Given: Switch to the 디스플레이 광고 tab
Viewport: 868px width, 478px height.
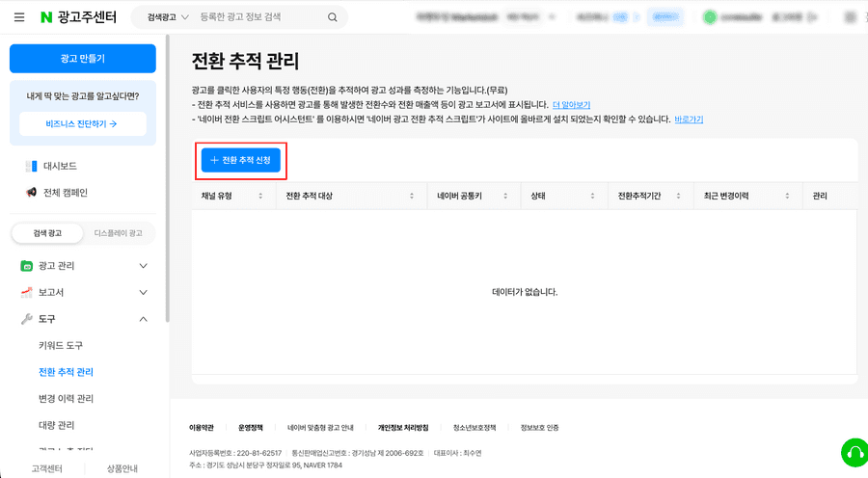Looking at the screenshot, I should tap(118, 233).
